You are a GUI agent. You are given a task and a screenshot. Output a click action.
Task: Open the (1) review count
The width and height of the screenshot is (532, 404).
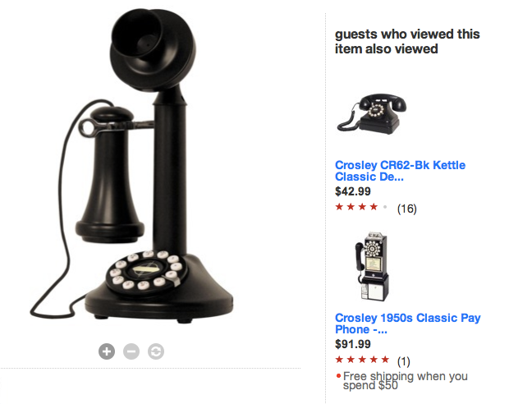click(x=403, y=361)
